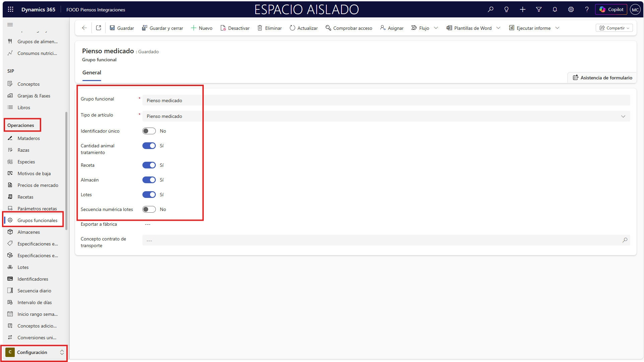Open Almacenes in the sidebar
The width and height of the screenshot is (644, 362).
coord(28,232)
